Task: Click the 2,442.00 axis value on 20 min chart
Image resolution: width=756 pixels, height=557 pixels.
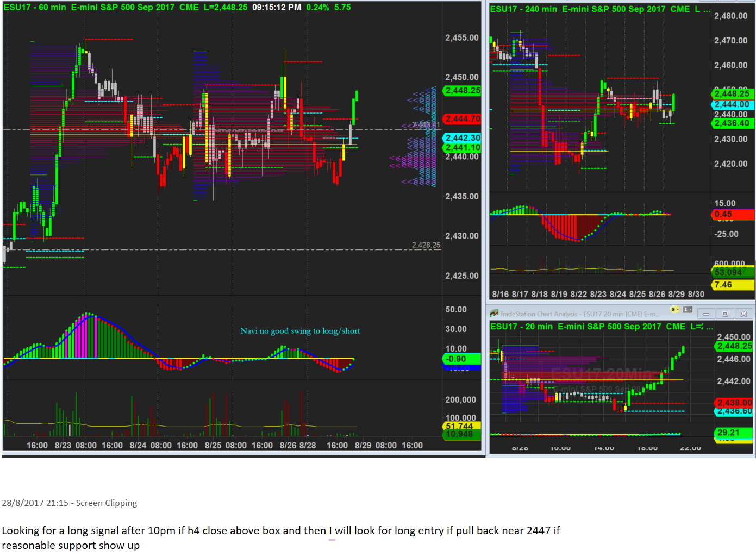Action: click(734, 381)
